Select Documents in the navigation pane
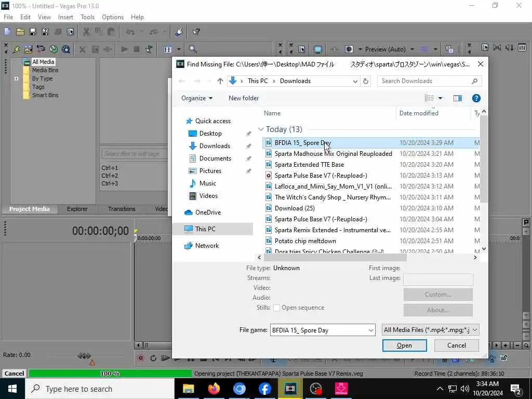 click(215, 158)
